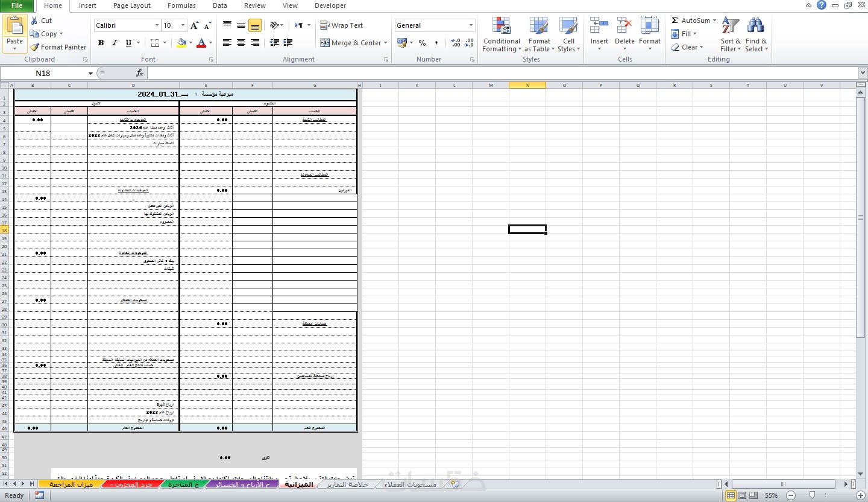Adjust the zoom slider handle
The width and height of the screenshot is (868, 502).
(x=812, y=495)
